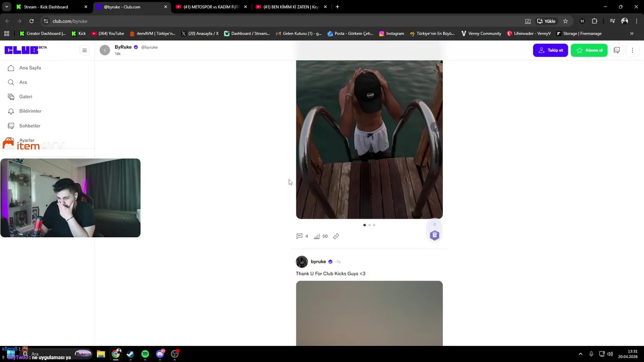The image size is (644, 362).
Task: Click the Yükle install button
Action: (546, 21)
